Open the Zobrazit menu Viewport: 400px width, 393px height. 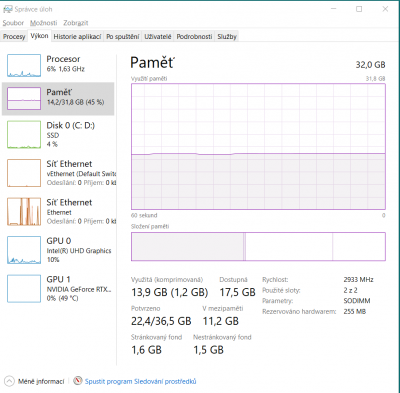tap(76, 23)
